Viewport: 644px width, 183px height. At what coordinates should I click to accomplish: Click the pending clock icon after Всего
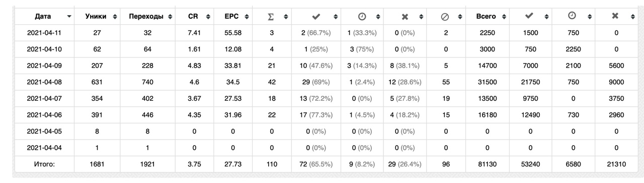(x=572, y=16)
